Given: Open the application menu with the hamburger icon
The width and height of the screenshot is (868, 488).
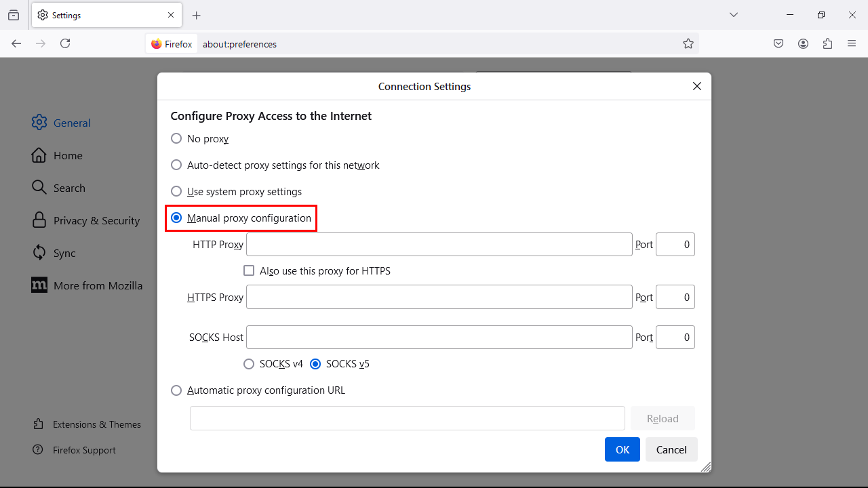Looking at the screenshot, I should [x=852, y=43].
